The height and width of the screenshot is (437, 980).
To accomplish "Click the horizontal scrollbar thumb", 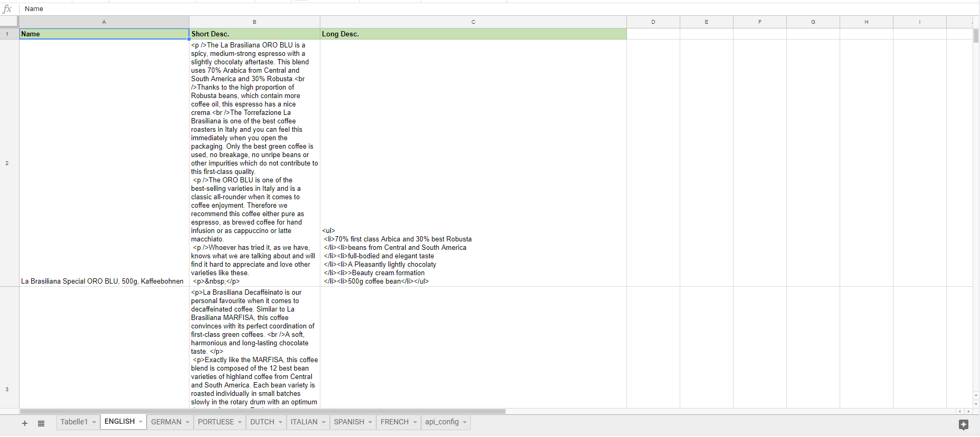I will [263, 411].
